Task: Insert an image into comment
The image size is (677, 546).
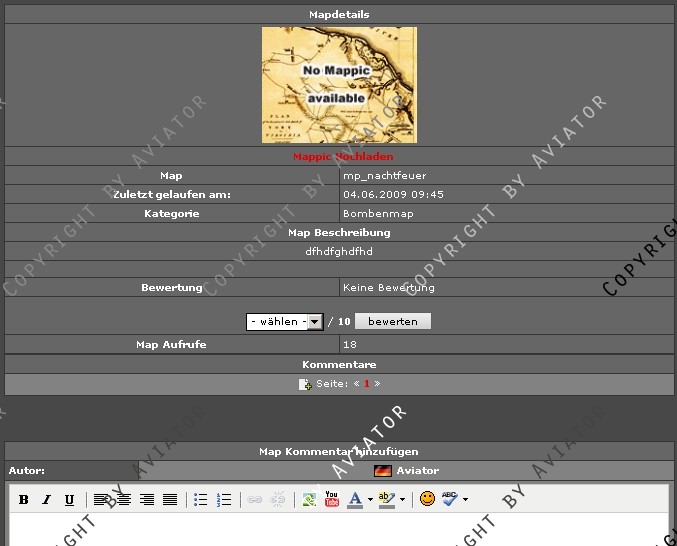Action: tap(310, 499)
